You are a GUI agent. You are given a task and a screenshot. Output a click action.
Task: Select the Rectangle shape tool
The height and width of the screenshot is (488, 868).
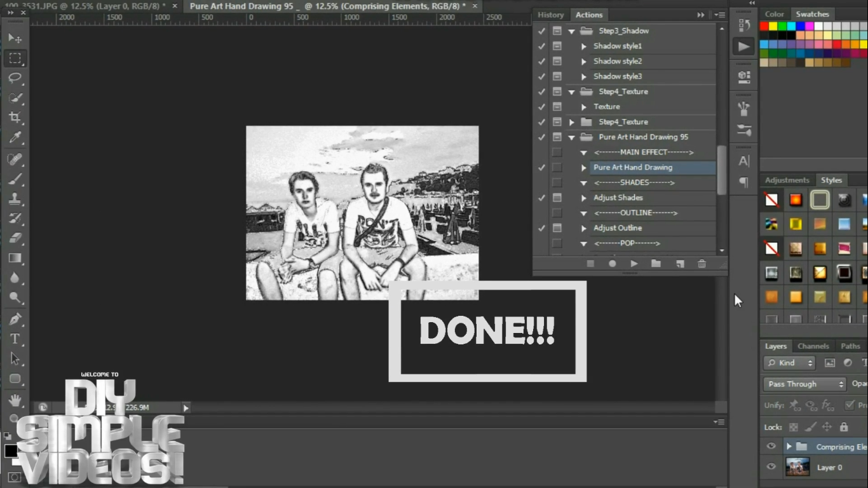tap(15, 379)
